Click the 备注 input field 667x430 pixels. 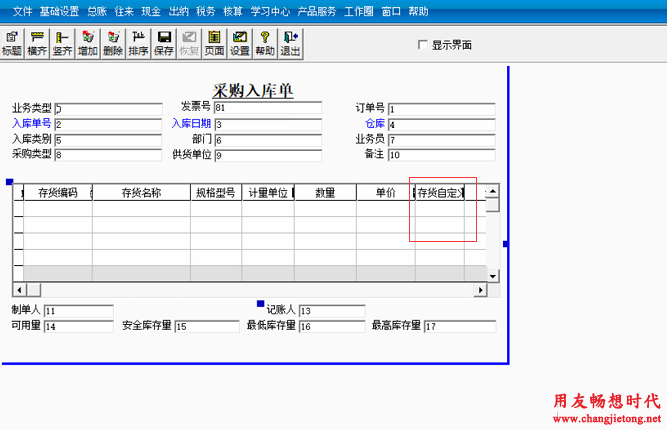coord(442,155)
